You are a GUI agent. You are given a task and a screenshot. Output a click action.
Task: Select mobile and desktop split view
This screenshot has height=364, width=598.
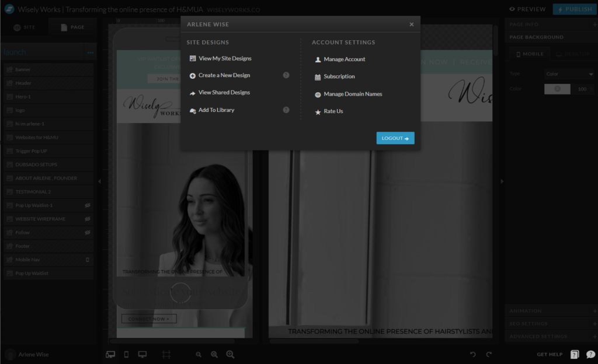[x=110, y=355]
